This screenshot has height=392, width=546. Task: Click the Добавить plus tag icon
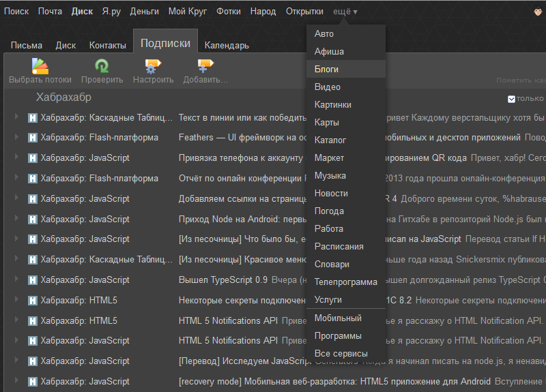pos(205,66)
